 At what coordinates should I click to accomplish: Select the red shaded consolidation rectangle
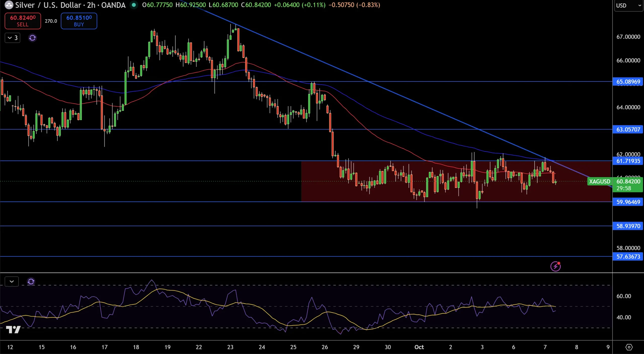pos(456,181)
